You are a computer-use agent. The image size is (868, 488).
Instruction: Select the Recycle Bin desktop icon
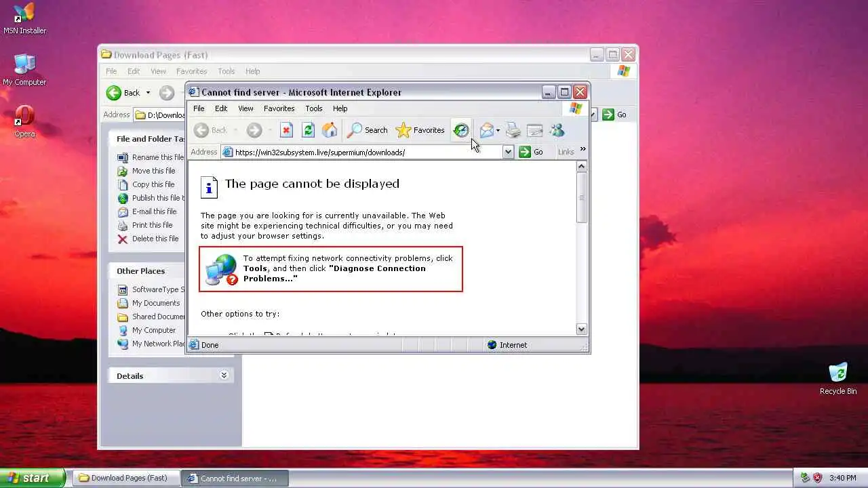pyautogui.click(x=838, y=379)
